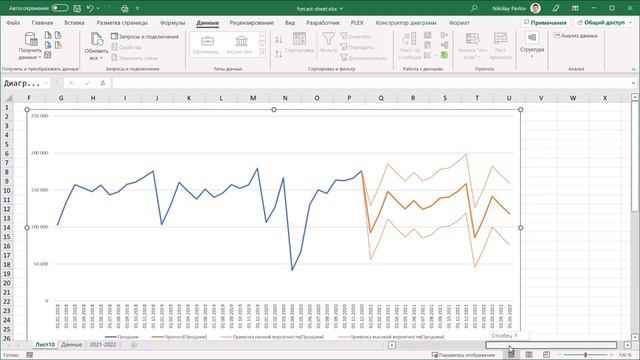Expand the formula bar chevron
The width and height of the screenshot is (640, 360).
pos(633,83)
